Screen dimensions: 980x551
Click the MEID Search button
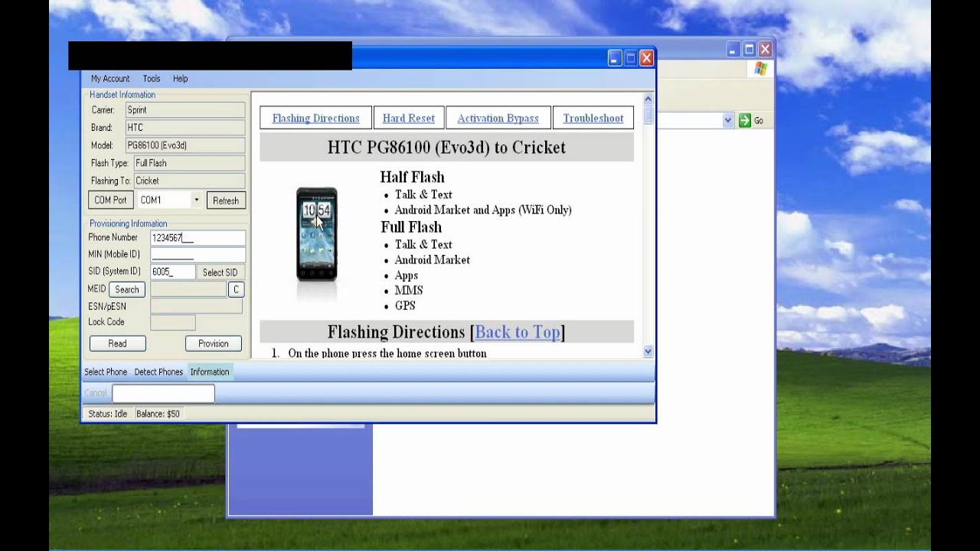(x=127, y=289)
